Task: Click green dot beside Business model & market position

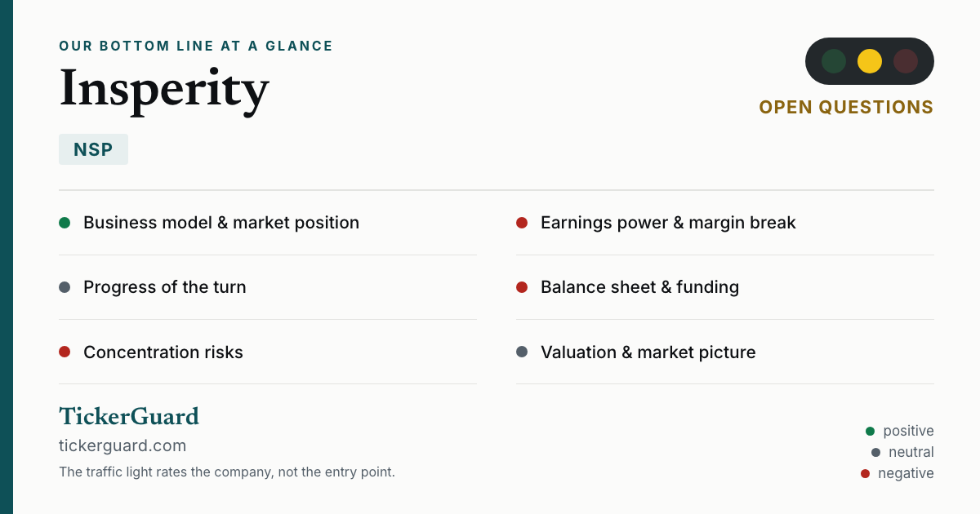Action: pyautogui.click(x=65, y=223)
